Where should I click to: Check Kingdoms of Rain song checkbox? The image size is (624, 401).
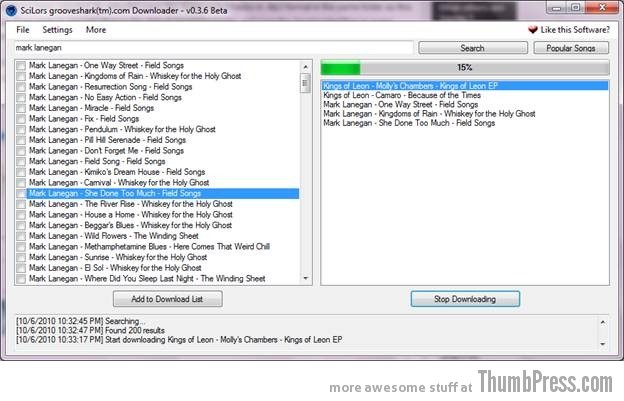tap(21, 76)
